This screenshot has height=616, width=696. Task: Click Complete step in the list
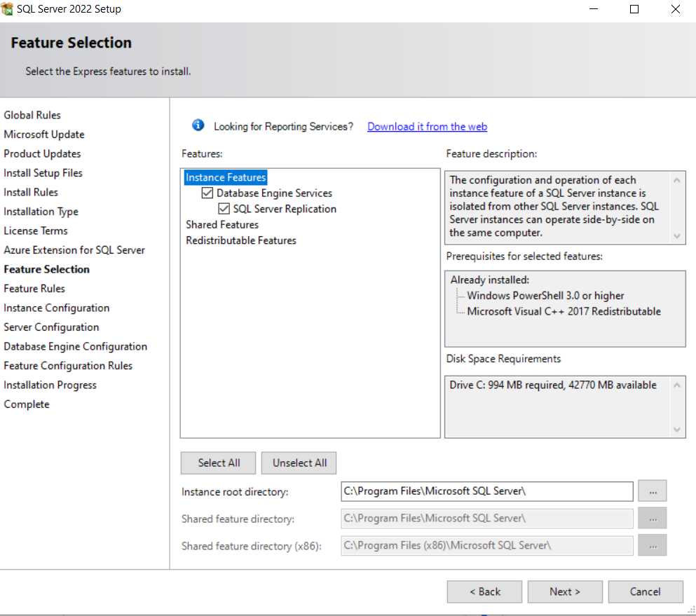27,404
